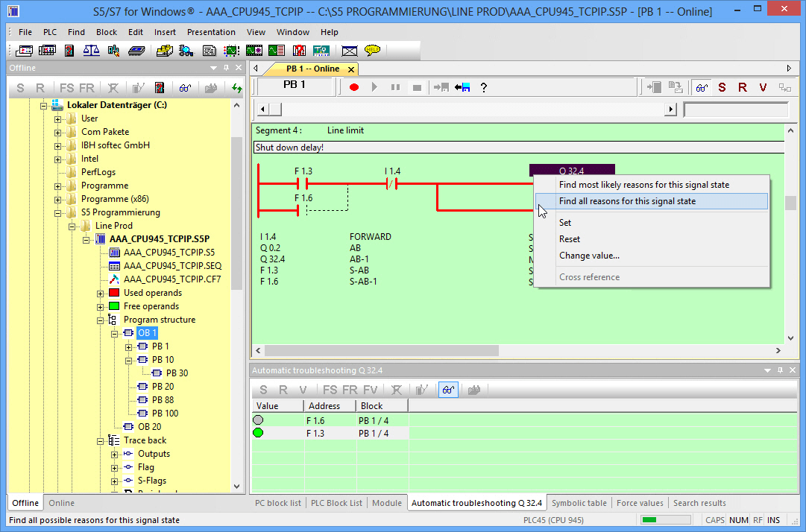Click the first PLC connection icon in main toolbar
The height and width of the screenshot is (532, 806).
coord(24,51)
